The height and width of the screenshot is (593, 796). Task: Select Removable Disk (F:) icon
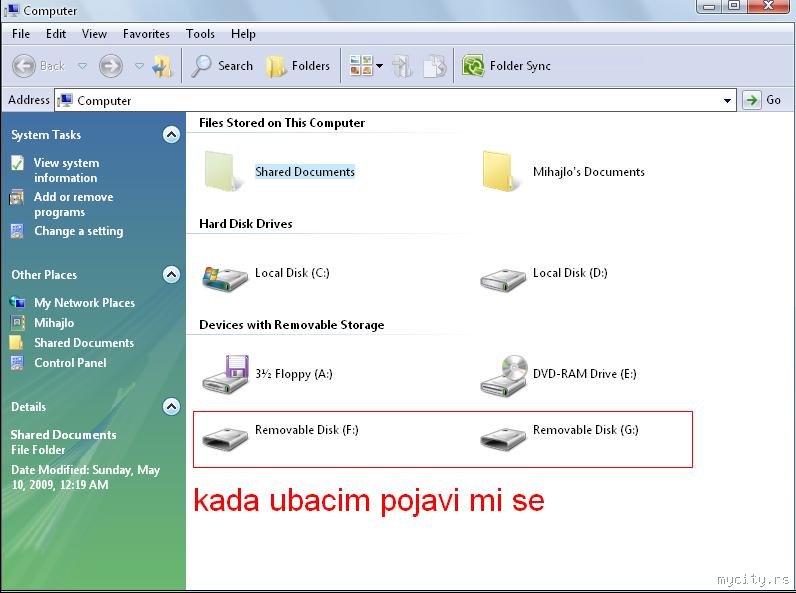coord(224,438)
